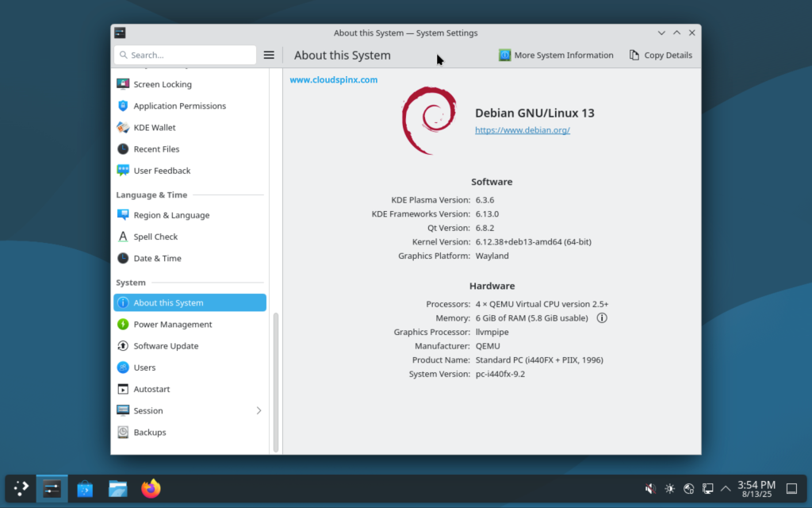Open KDE Wallet settings
The width and height of the screenshot is (812, 508).
click(155, 127)
